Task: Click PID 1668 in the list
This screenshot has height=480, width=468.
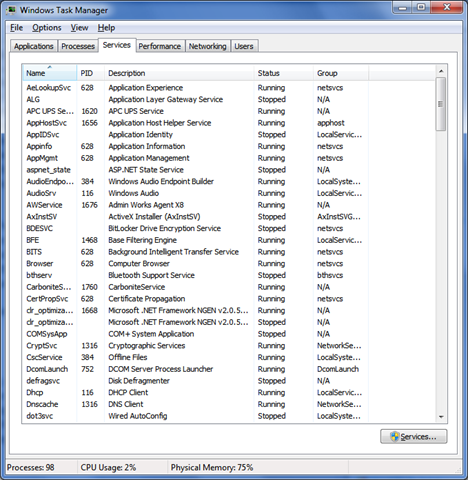Action: 90,310
